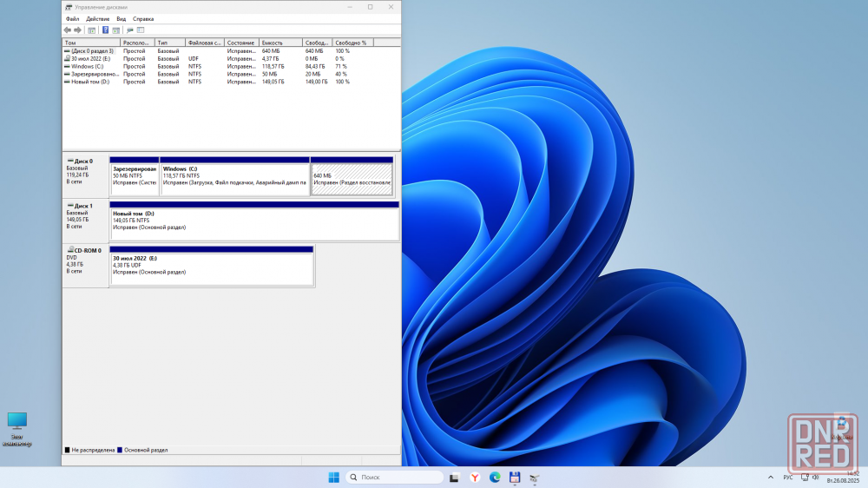The width and height of the screenshot is (868, 488).
Task: Open the network tray icon
Action: point(805,478)
